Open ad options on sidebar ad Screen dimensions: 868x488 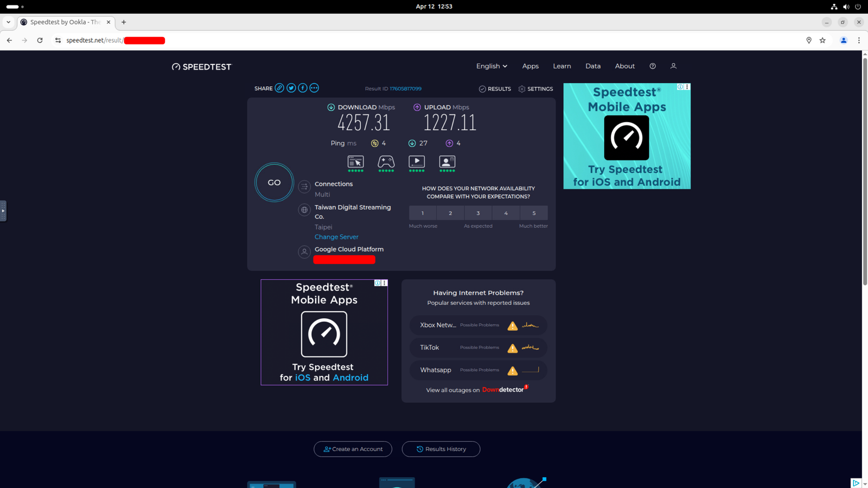(687, 87)
